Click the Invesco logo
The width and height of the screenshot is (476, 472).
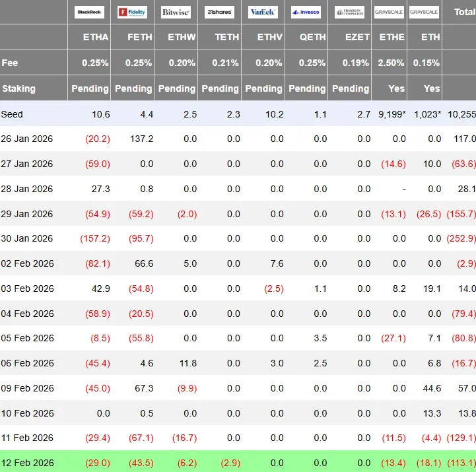pyautogui.click(x=306, y=12)
